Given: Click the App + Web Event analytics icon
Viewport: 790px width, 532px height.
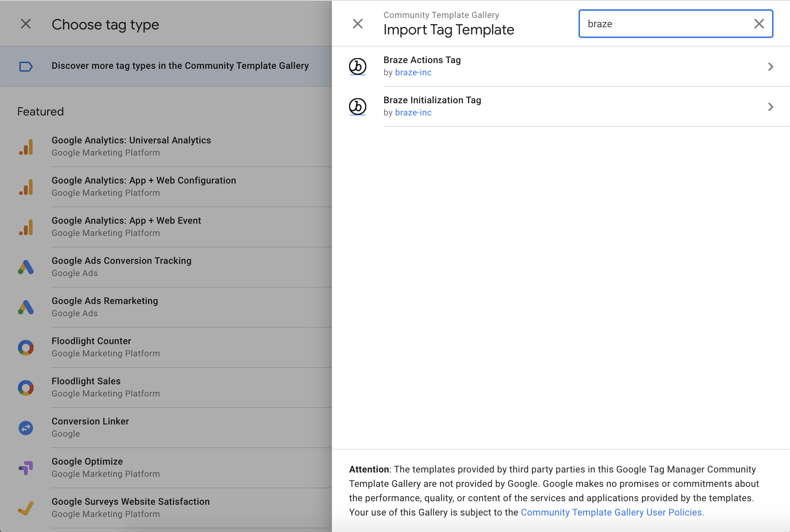Looking at the screenshot, I should pyautogui.click(x=26, y=227).
